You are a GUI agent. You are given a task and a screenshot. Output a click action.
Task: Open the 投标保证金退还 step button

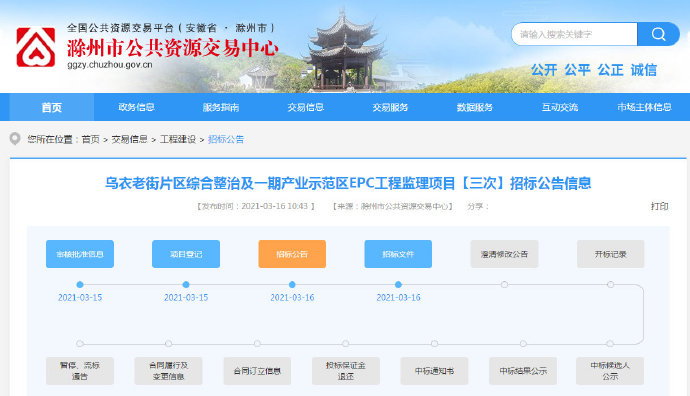point(346,371)
